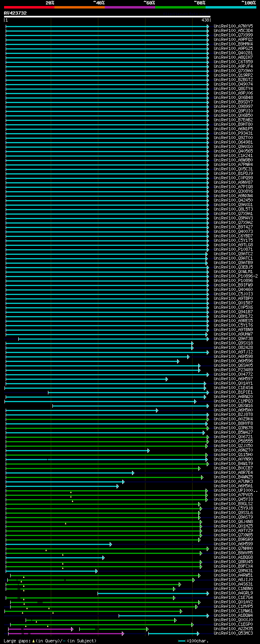
Task: Open hit UniRef100_Q7X999
Action: click(233, 35)
